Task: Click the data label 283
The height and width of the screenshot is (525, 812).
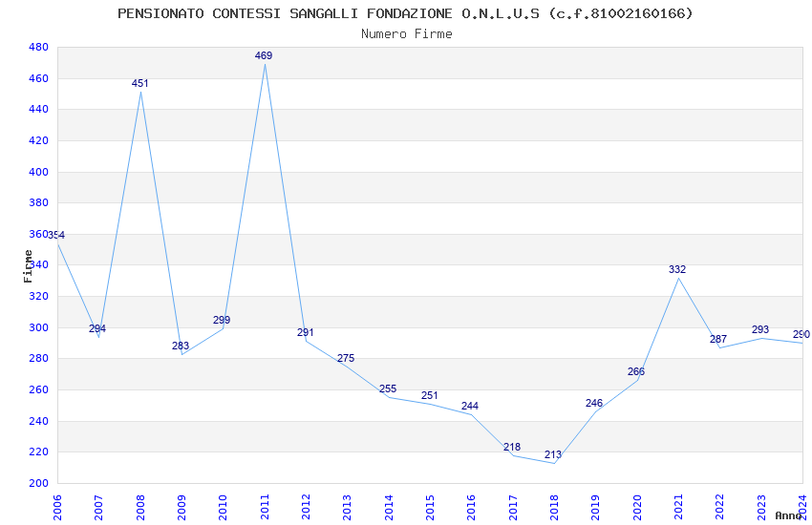Action: [181, 346]
